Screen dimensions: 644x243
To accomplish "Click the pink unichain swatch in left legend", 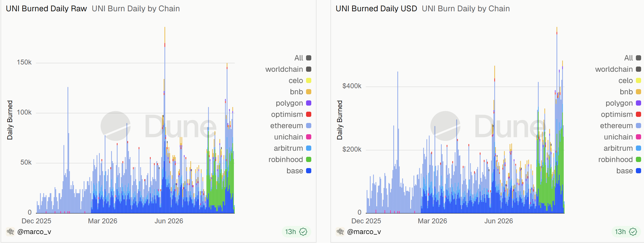I will pos(309,137).
